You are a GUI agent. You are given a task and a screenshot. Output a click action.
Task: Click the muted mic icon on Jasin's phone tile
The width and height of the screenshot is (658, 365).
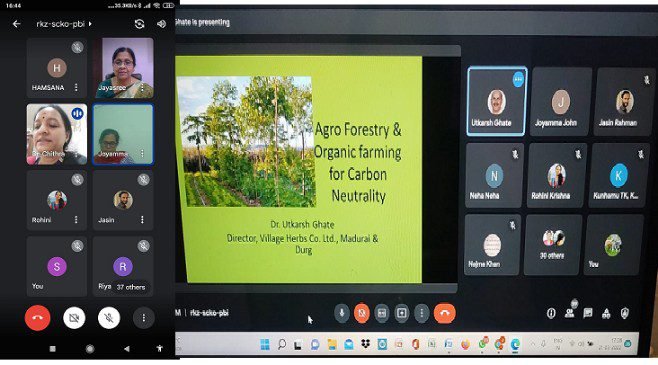144,180
